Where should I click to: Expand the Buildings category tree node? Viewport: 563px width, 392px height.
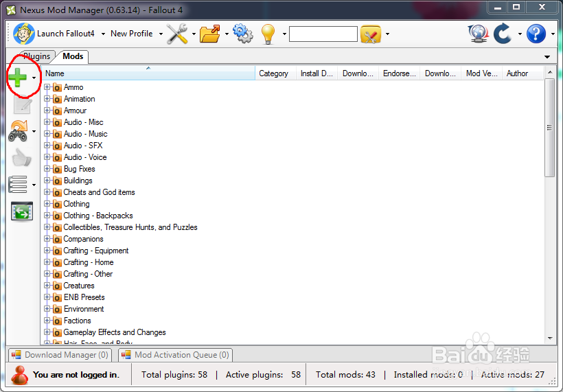47,180
